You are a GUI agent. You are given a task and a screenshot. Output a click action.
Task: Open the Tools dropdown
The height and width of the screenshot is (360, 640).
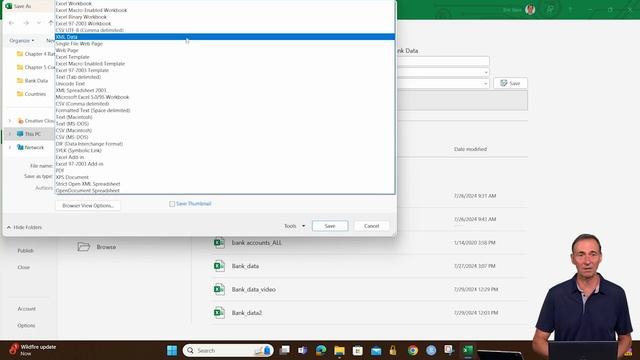[295, 226]
